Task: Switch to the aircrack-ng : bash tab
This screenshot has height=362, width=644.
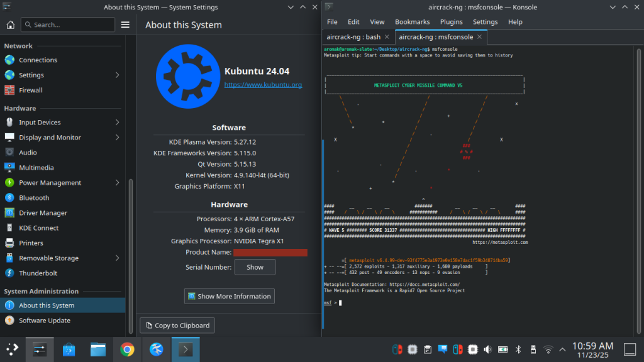Action: click(353, 37)
